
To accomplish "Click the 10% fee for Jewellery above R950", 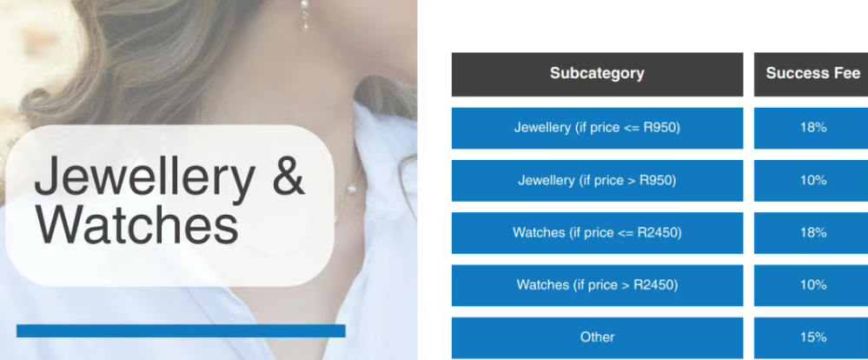I will click(x=812, y=181).
